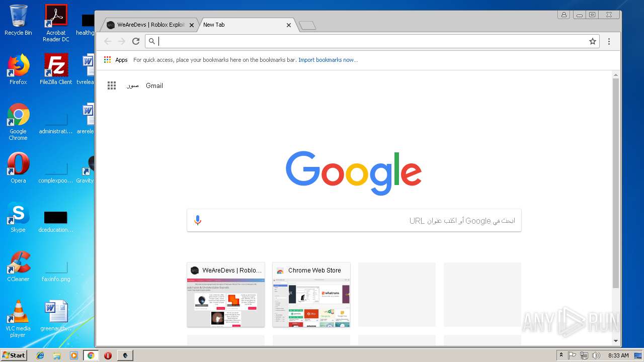Click the Chrome taskbar button
The image size is (644, 362).
[x=91, y=355]
